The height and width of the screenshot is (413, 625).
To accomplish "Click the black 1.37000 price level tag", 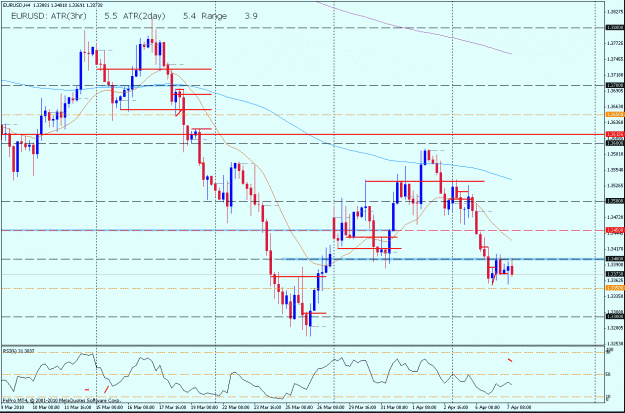I will [x=615, y=85].
